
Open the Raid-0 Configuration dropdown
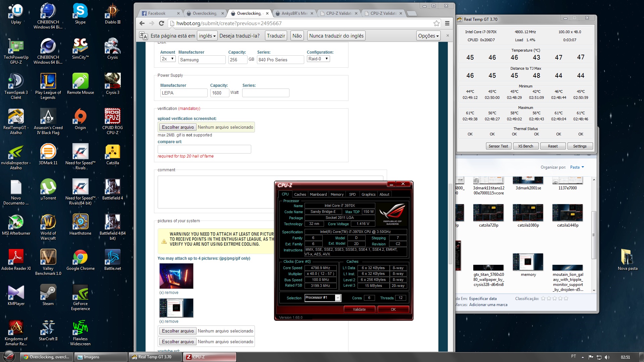tap(318, 59)
